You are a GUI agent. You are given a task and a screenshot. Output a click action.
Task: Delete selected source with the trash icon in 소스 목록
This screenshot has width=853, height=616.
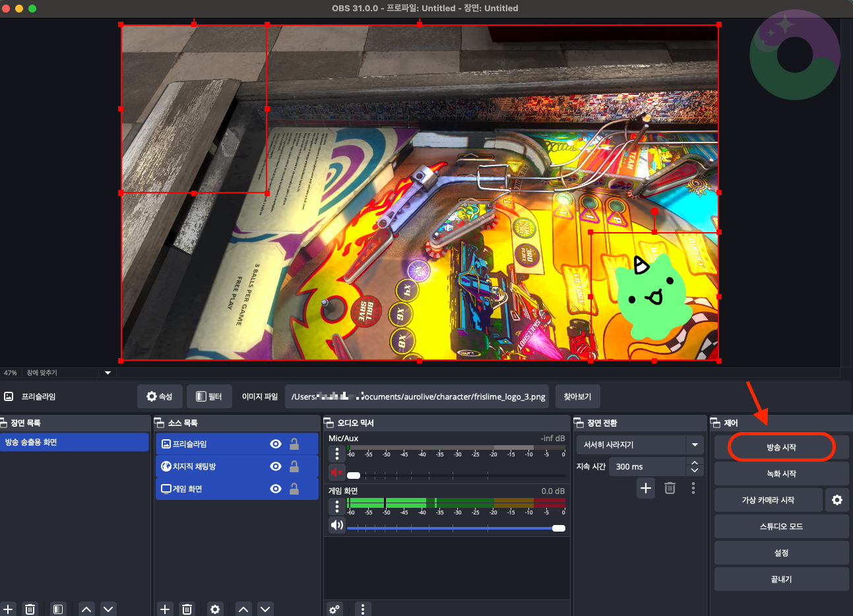187,609
